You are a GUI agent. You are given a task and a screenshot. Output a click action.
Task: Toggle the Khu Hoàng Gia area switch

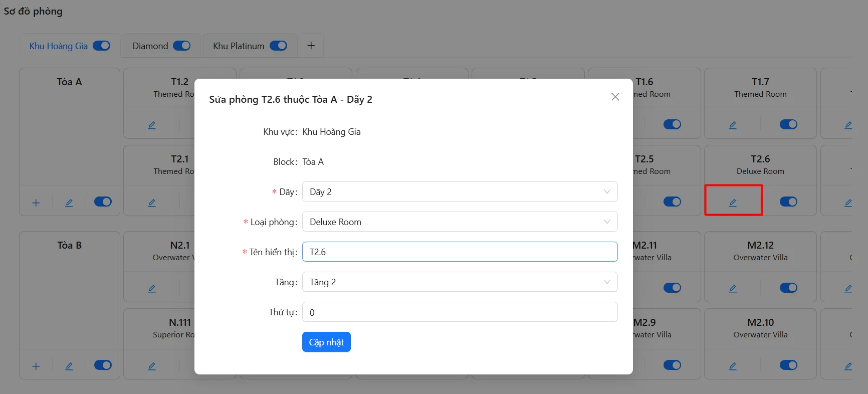pos(102,46)
